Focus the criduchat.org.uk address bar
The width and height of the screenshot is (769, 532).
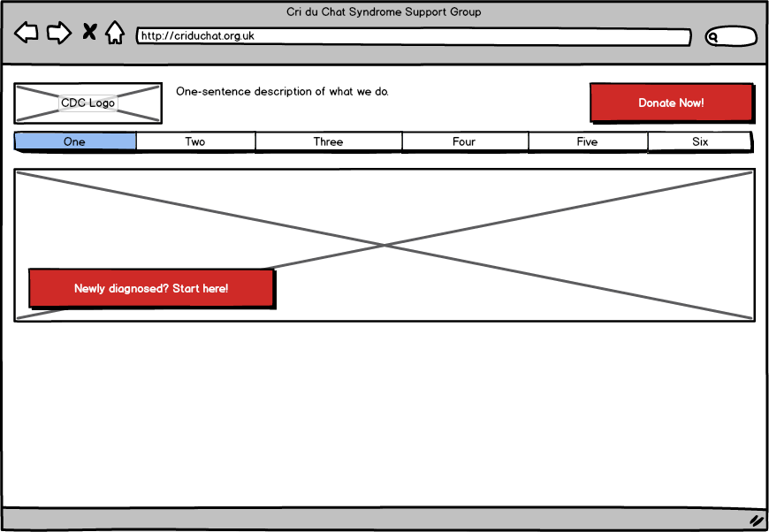413,36
